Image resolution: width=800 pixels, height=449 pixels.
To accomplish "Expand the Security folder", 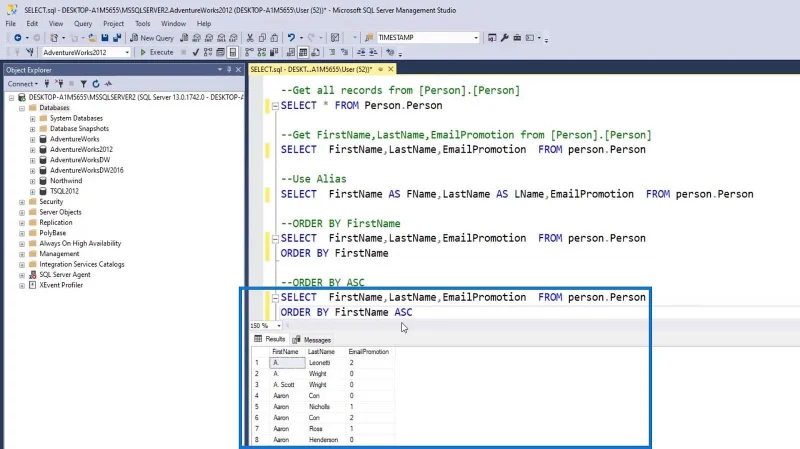I will click(x=22, y=202).
